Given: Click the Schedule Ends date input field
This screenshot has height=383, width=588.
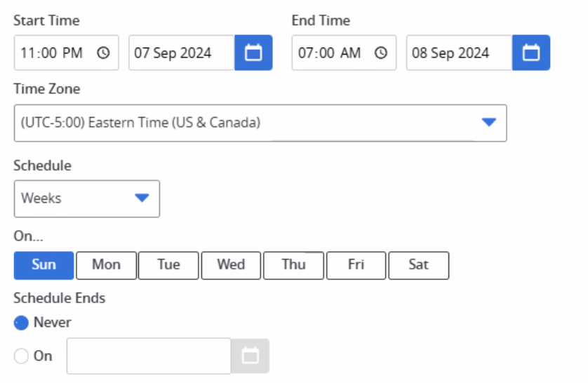Looking at the screenshot, I should click(149, 356).
